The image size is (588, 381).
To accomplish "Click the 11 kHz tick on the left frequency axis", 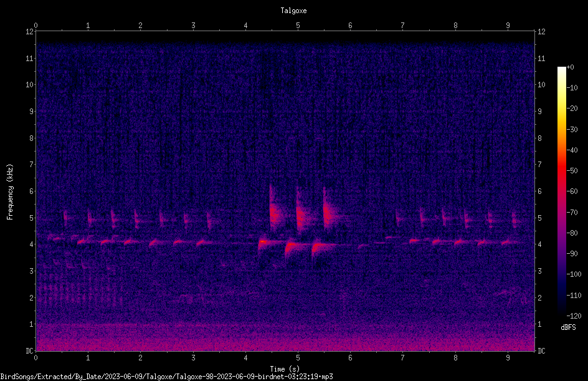I will [x=29, y=59].
